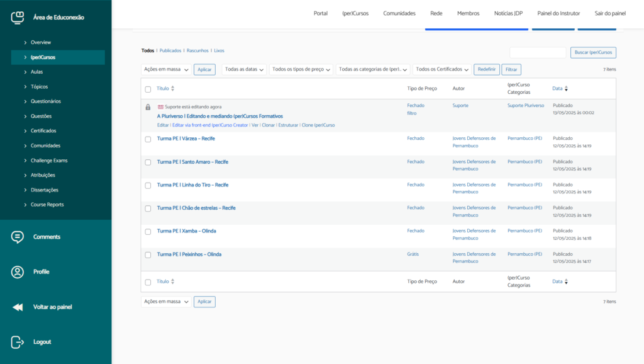Open the Comments speech bubble icon

pos(18,237)
